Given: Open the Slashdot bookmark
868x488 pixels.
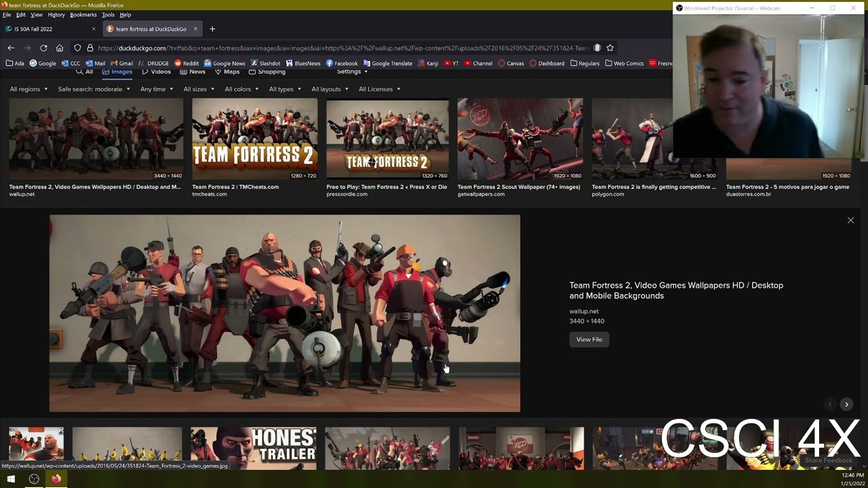Looking at the screenshot, I should pos(265,64).
